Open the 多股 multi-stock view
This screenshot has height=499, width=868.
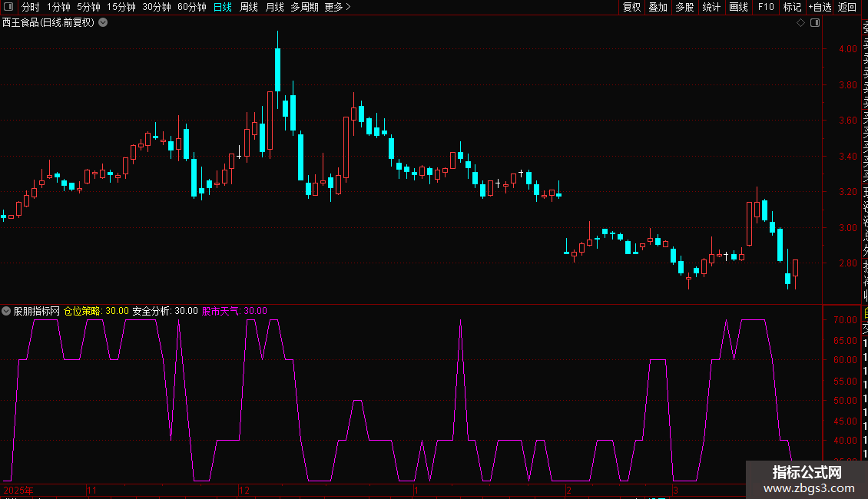[684, 7]
